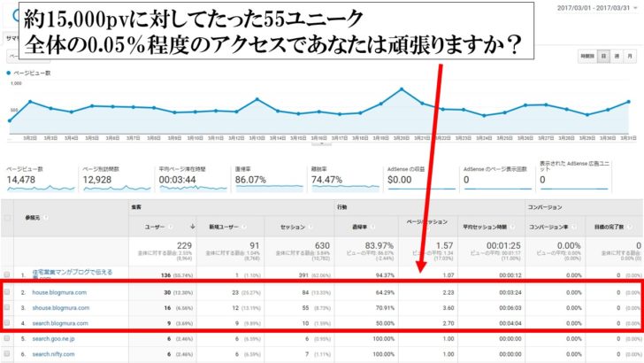644x363 pixels.
Task: Sort table by 新規ユーザー column
Action: (224, 227)
